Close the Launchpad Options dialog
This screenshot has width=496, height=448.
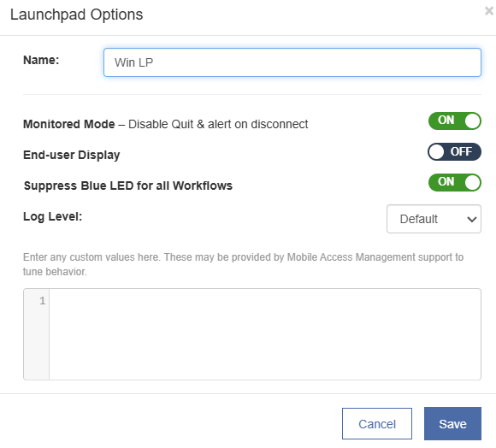pyautogui.click(x=488, y=11)
